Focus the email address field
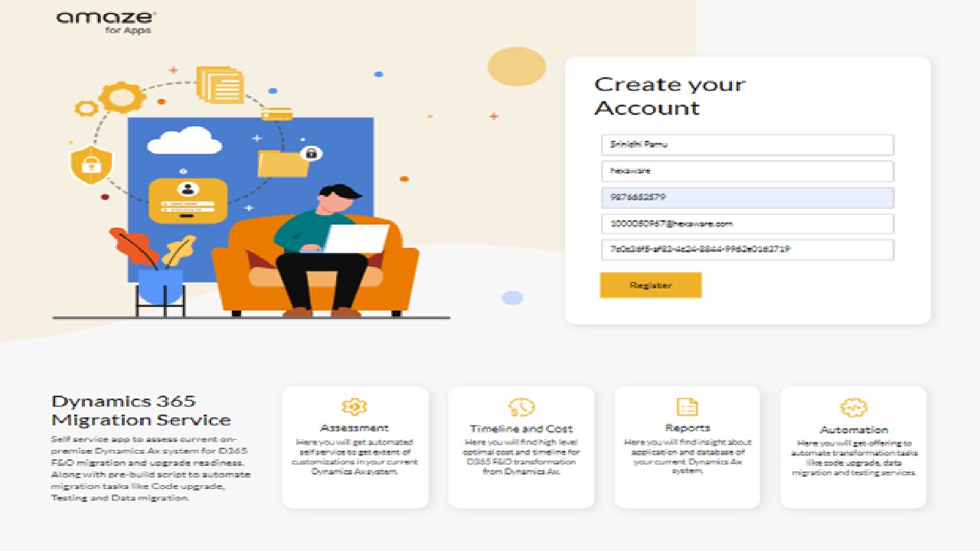The image size is (980, 551). point(747,224)
